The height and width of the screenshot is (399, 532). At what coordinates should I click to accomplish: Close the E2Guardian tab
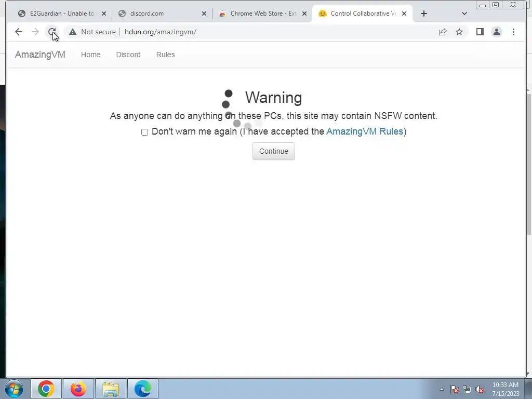click(104, 14)
